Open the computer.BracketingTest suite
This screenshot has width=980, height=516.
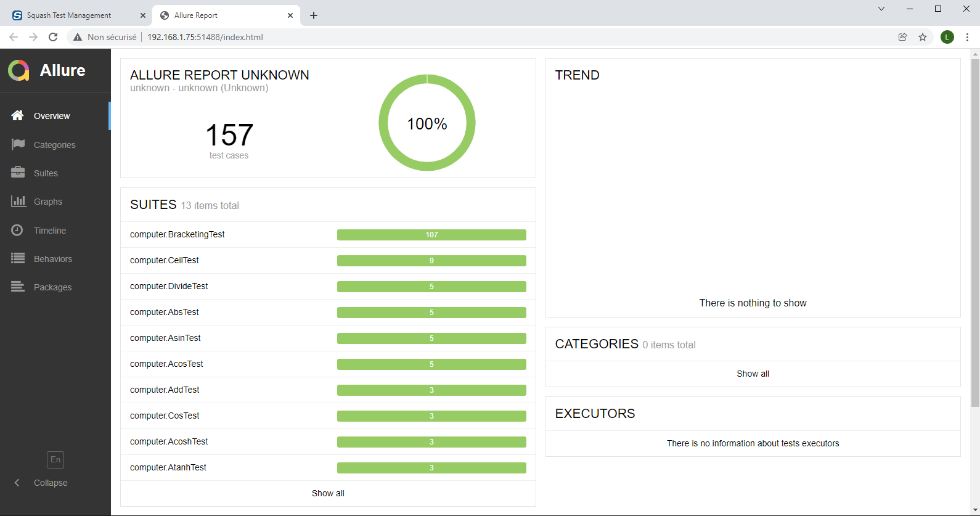[178, 234]
